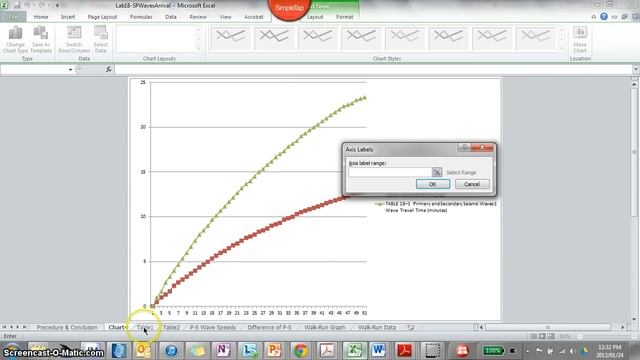Select the fourth chart style thumbnail
Viewport: 640px width, 360px height.
pyautogui.click(x=361, y=38)
